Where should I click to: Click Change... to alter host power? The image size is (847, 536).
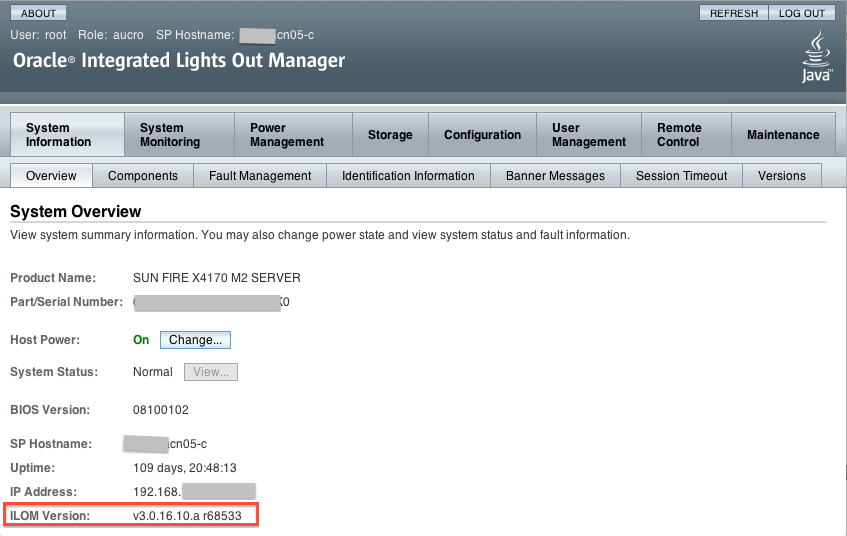195,340
